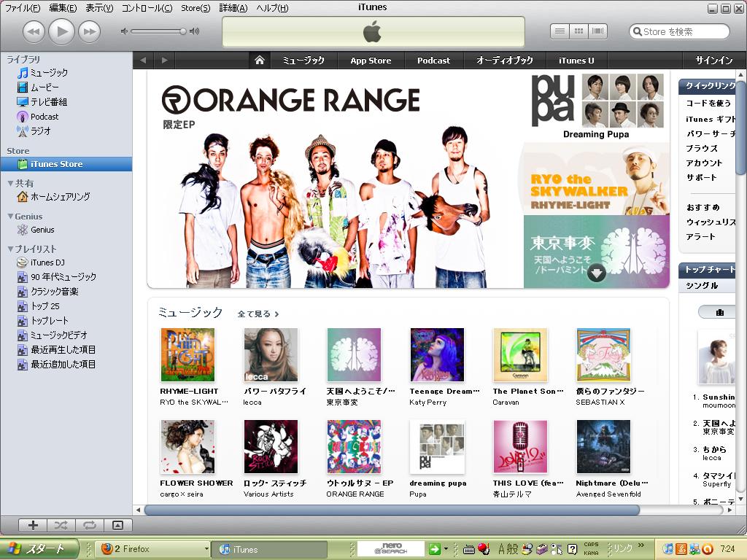Viewport: 747px width, 560px height.
Task: Open the コントロール menu
Action: click(147, 8)
